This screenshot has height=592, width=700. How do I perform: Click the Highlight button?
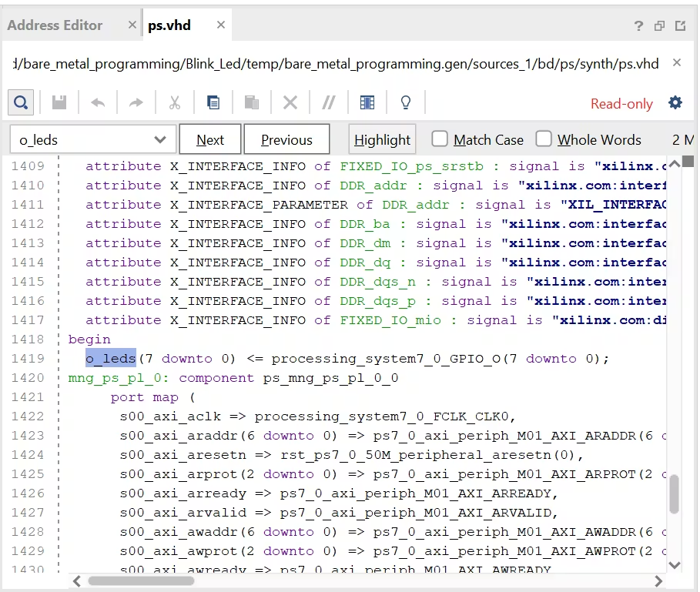(382, 139)
